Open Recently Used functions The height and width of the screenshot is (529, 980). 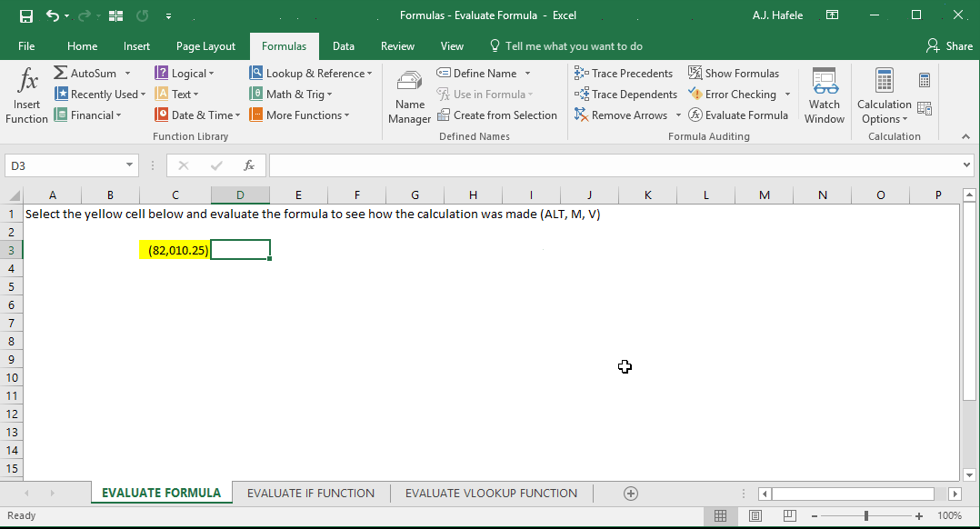point(100,95)
